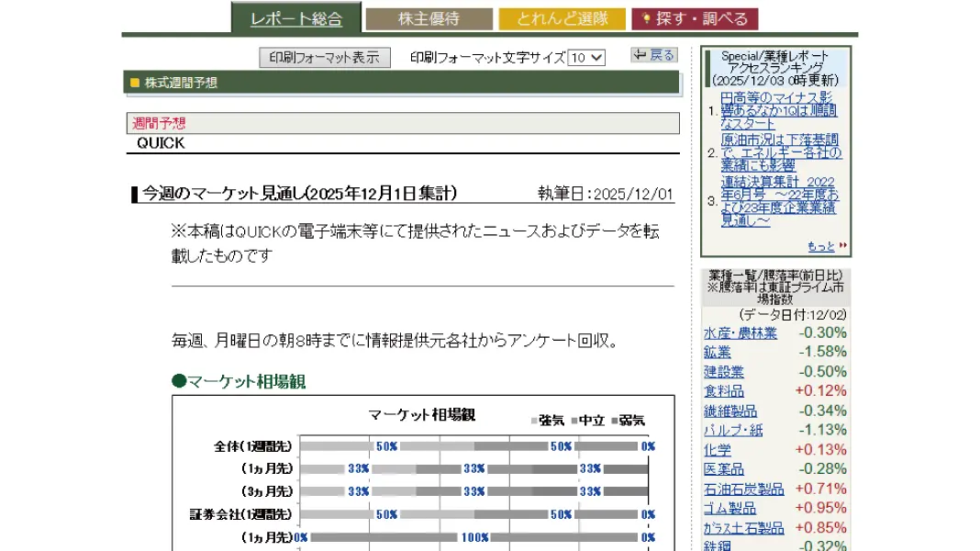
Task: Click the +0.95% value for ゴム製品
Action: [820, 509]
